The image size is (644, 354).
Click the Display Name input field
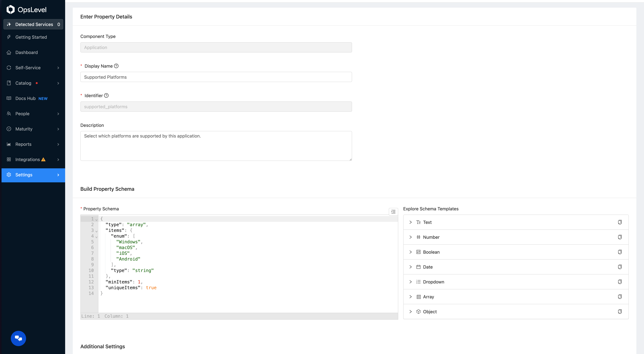coord(216,77)
